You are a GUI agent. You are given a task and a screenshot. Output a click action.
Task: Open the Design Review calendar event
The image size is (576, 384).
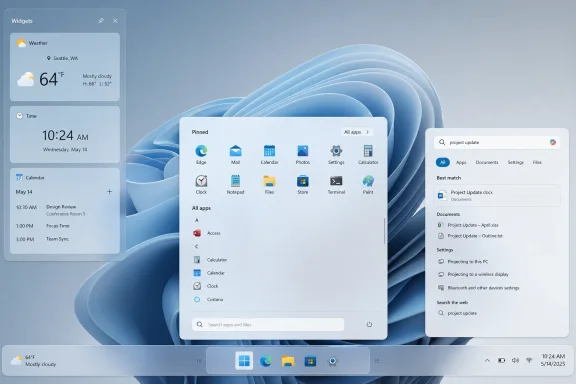(x=65, y=210)
